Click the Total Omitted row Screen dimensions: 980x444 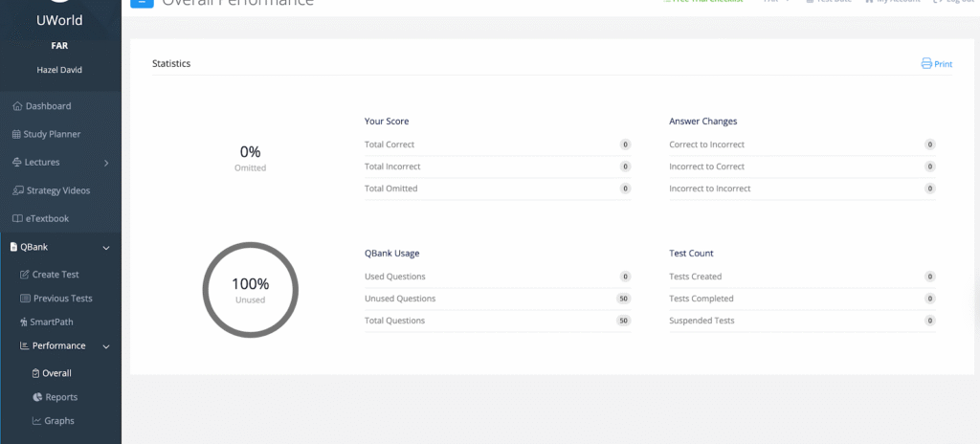498,189
